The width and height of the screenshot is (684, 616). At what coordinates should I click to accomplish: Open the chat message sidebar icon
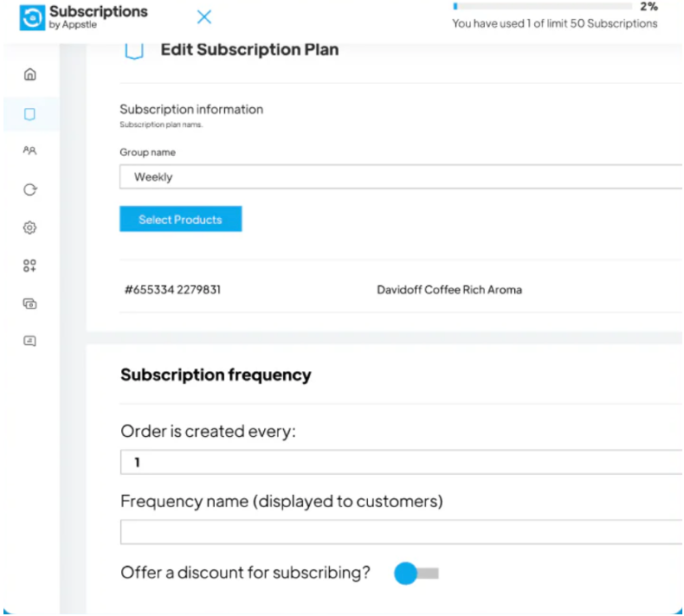click(29, 341)
